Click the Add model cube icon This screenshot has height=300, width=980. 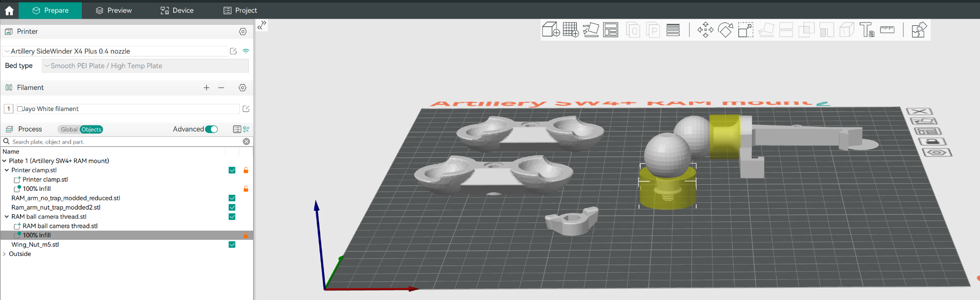click(x=551, y=30)
